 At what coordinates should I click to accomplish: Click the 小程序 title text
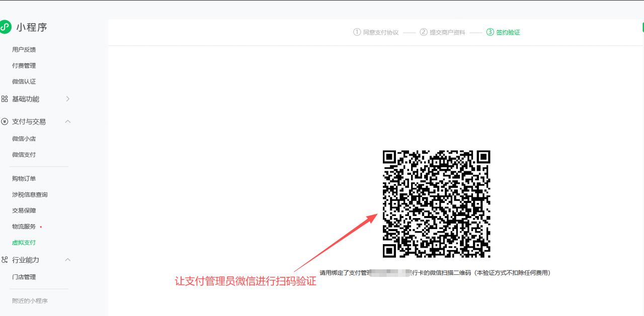click(32, 27)
